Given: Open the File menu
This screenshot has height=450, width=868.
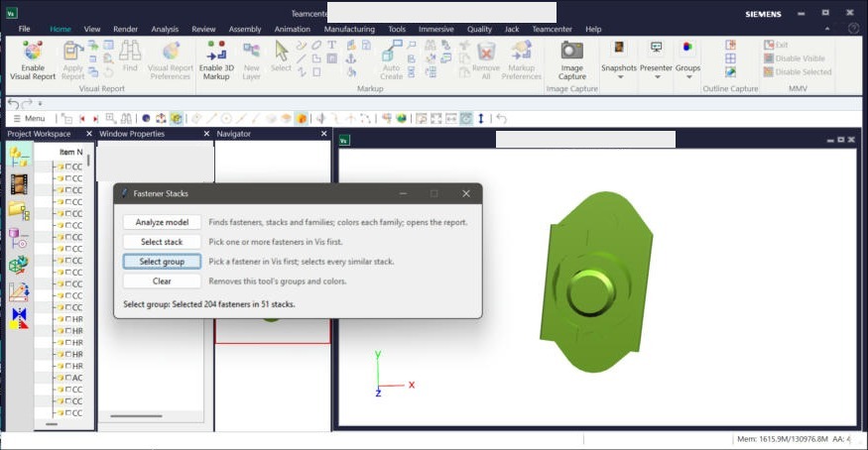Looking at the screenshot, I should point(25,29).
